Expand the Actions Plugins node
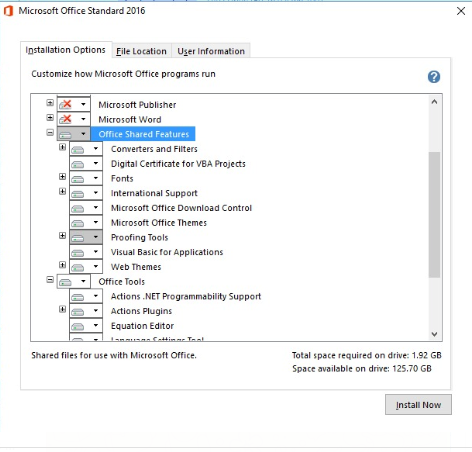The height and width of the screenshot is (452, 472). [62, 309]
